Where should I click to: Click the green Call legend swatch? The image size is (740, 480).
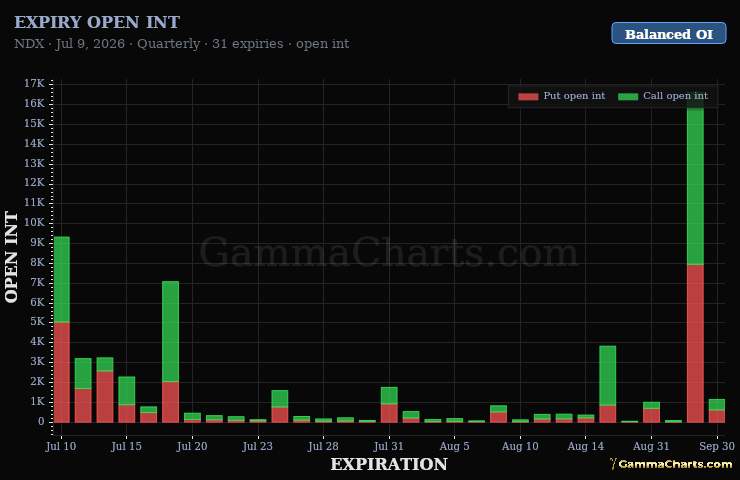pyautogui.click(x=628, y=96)
